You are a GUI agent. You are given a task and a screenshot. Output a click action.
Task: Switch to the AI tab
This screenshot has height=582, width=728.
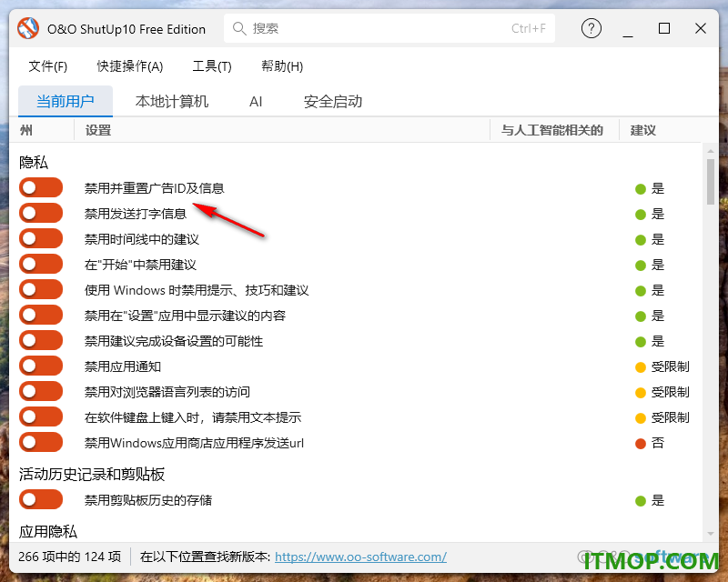pos(256,102)
